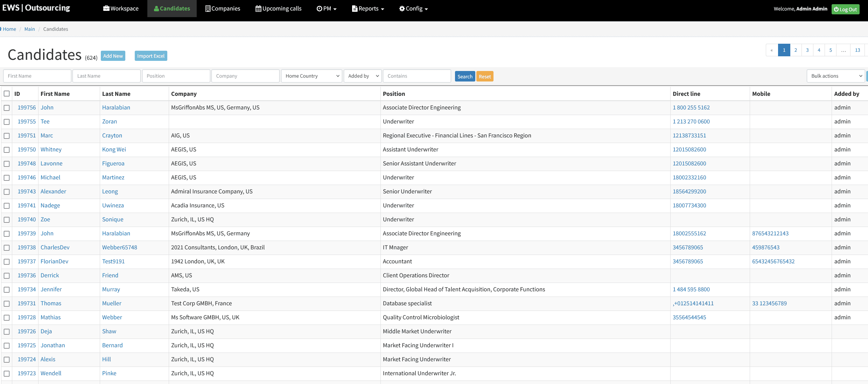Go to the Workspace menu
The image size is (868, 384).
point(121,8)
